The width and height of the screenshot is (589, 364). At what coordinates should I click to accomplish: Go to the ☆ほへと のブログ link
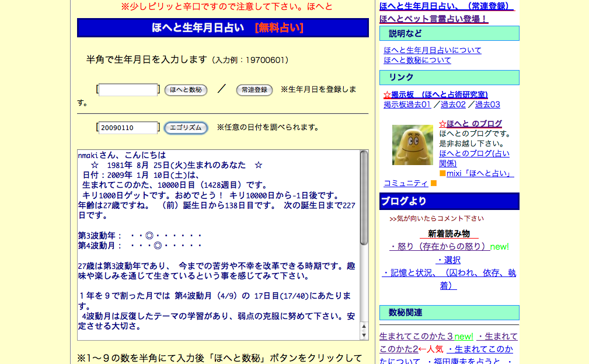pyautogui.click(x=470, y=124)
